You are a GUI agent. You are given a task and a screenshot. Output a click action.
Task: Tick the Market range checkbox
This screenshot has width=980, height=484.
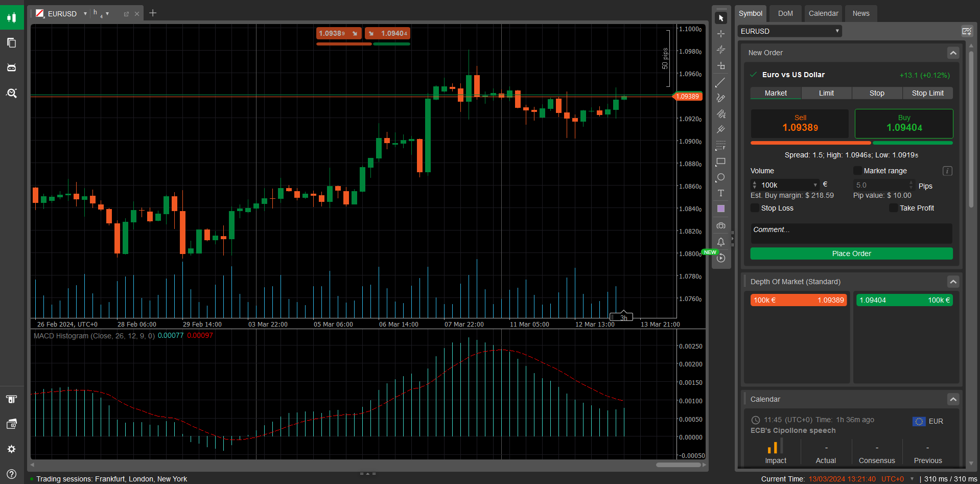tap(857, 171)
